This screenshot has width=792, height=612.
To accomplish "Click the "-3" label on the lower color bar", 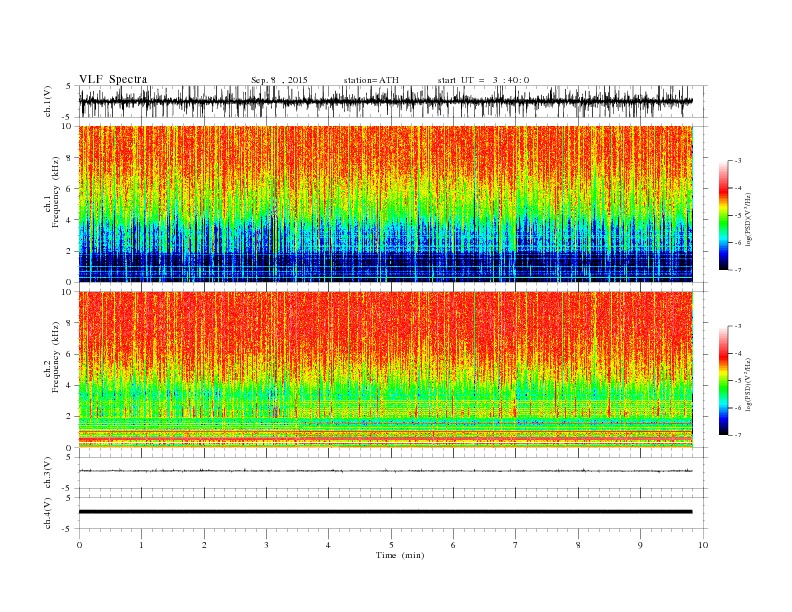I will coord(738,326).
